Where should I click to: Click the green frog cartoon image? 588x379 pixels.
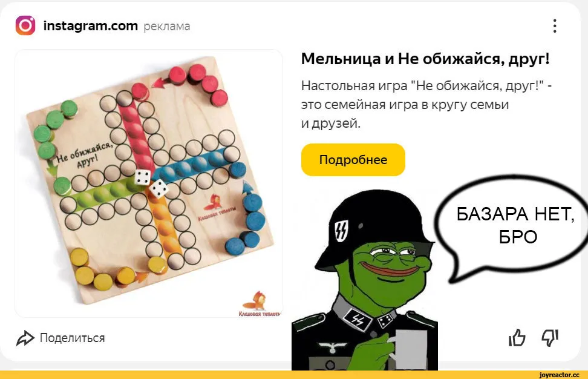(365, 280)
